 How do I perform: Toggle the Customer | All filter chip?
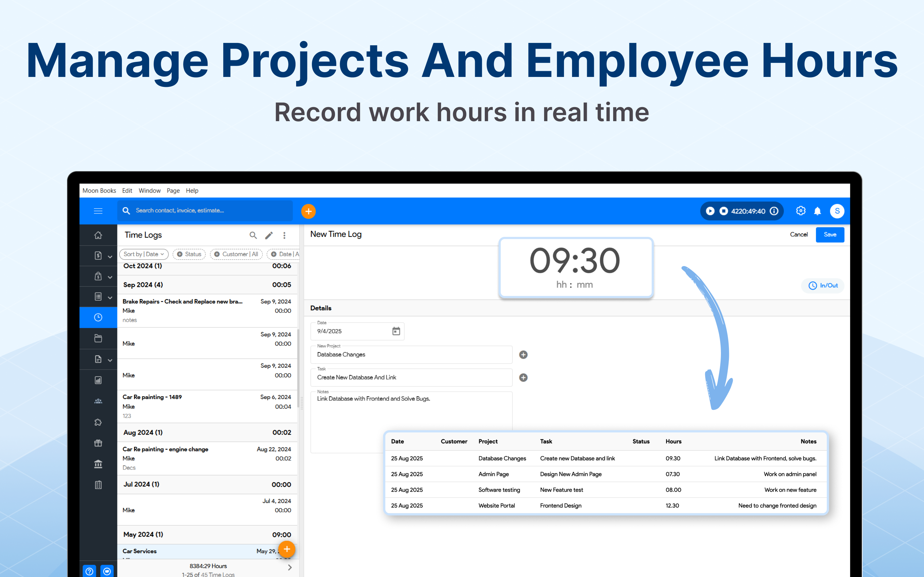(236, 254)
